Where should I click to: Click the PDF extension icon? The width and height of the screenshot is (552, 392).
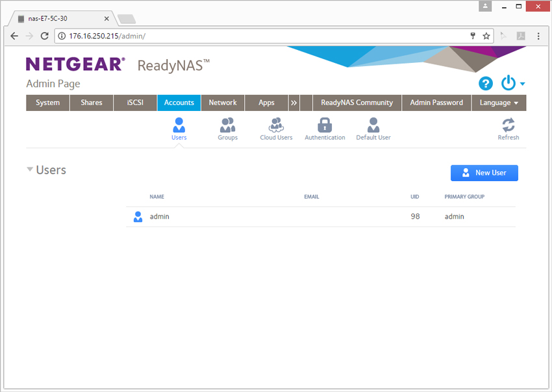521,36
